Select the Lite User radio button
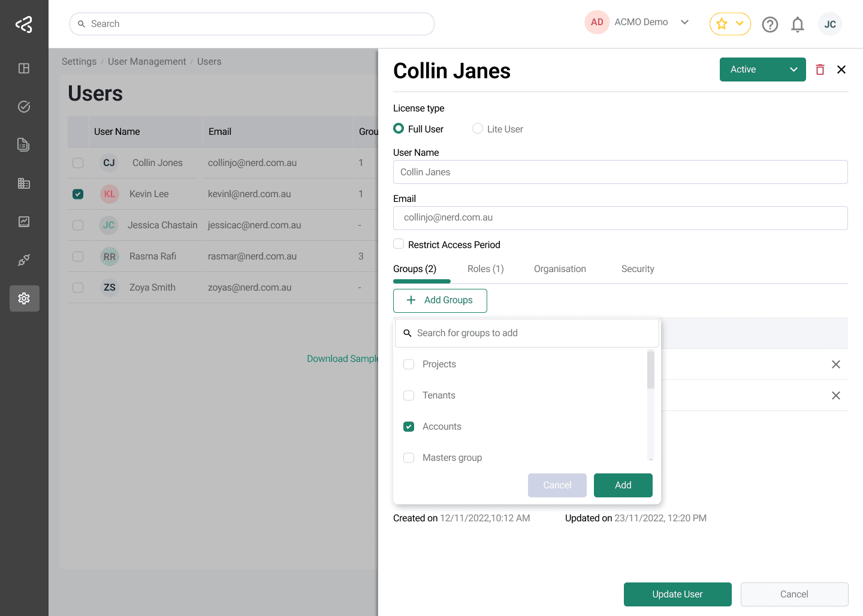863x616 pixels. 477,128
